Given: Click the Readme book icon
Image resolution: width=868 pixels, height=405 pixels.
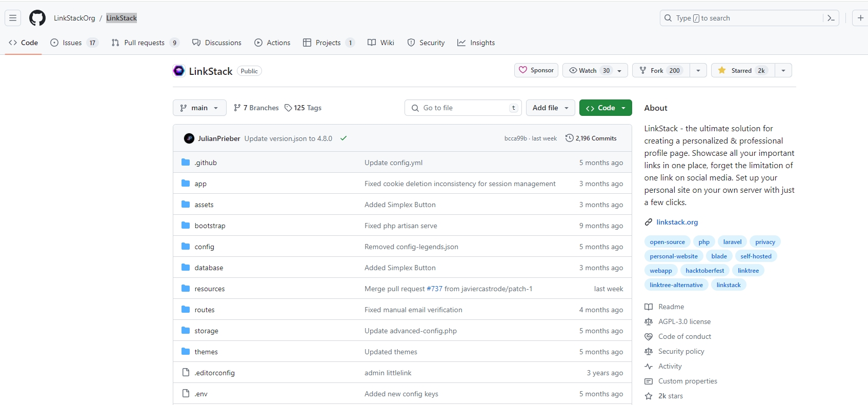Looking at the screenshot, I should 649,307.
